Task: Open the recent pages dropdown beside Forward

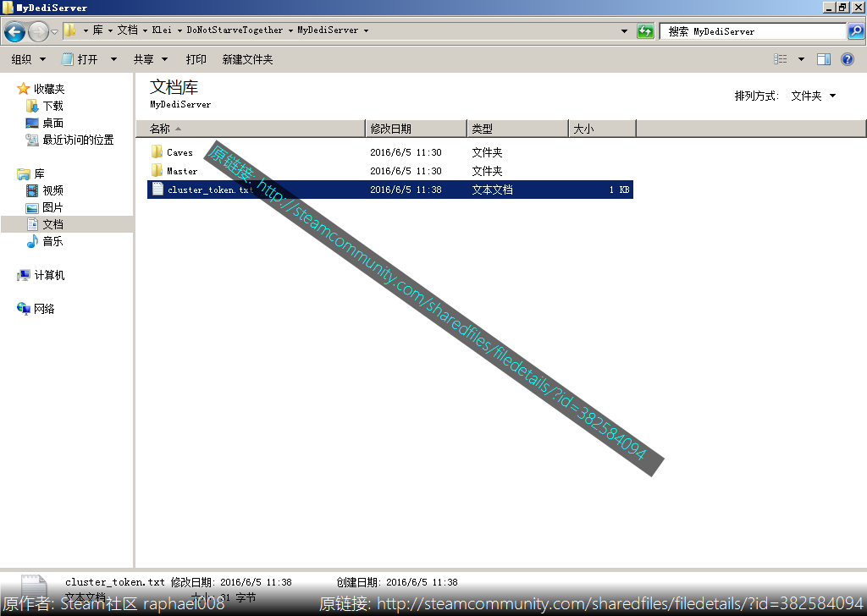Action: point(54,32)
